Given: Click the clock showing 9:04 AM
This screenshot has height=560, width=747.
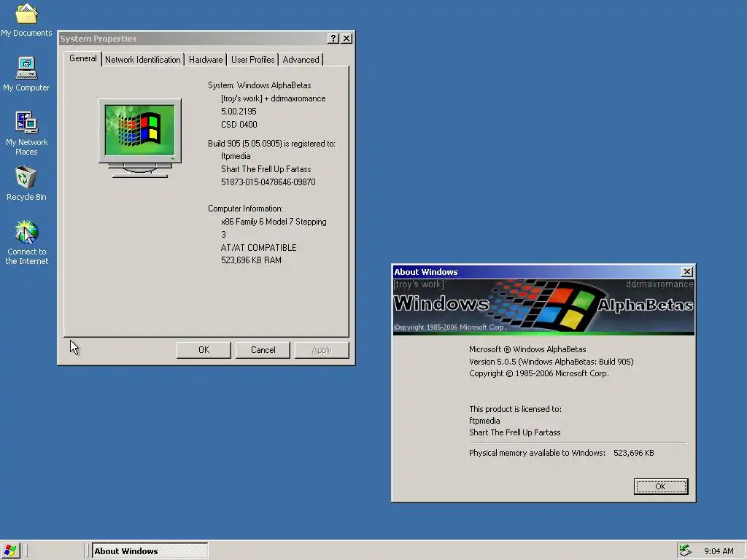Looking at the screenshot, I should click(x=719, y=551).
